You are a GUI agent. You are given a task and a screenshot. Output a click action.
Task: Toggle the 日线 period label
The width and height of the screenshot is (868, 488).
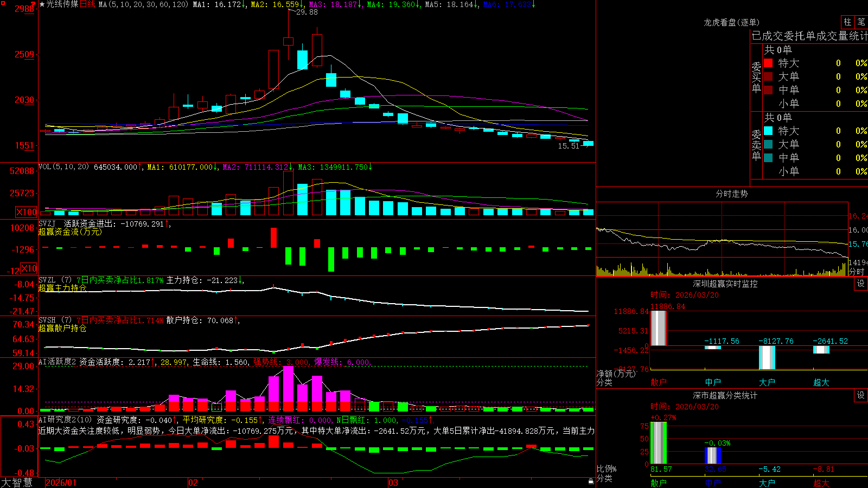[87, 4]
